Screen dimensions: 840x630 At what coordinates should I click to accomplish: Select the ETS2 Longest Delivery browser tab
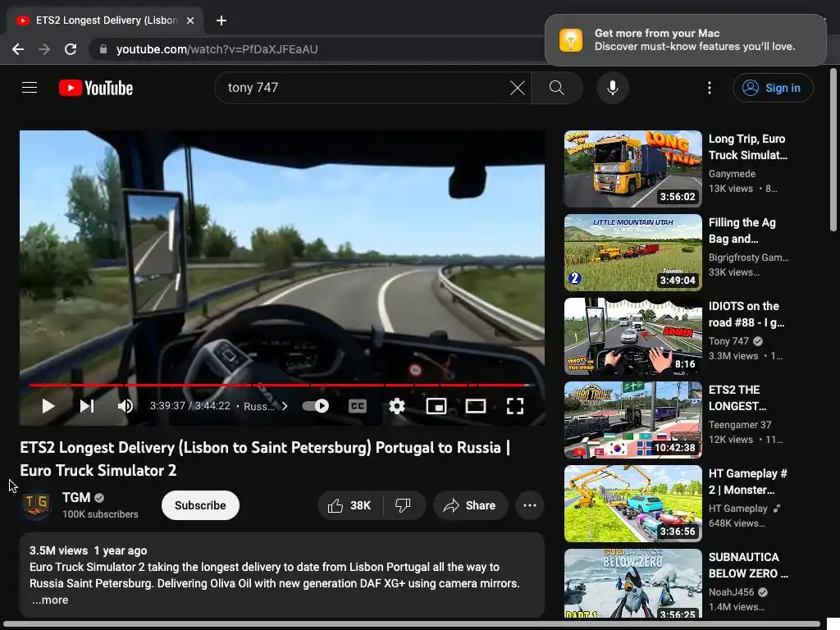[105, 21]
